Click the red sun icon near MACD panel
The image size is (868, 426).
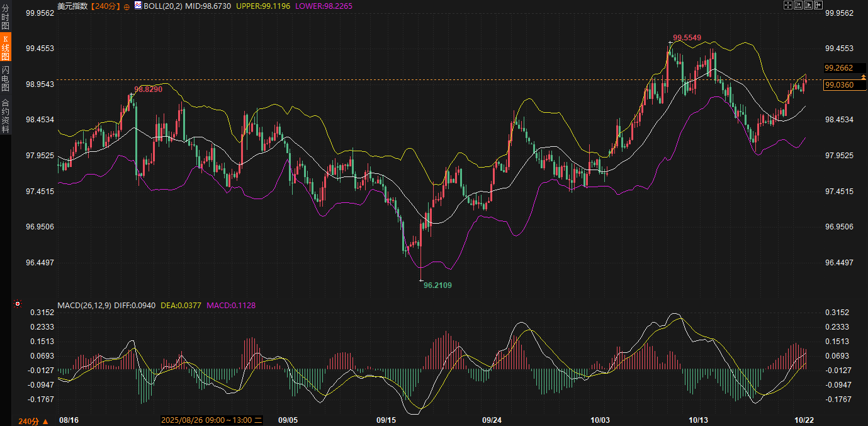[x=18, y=304]
